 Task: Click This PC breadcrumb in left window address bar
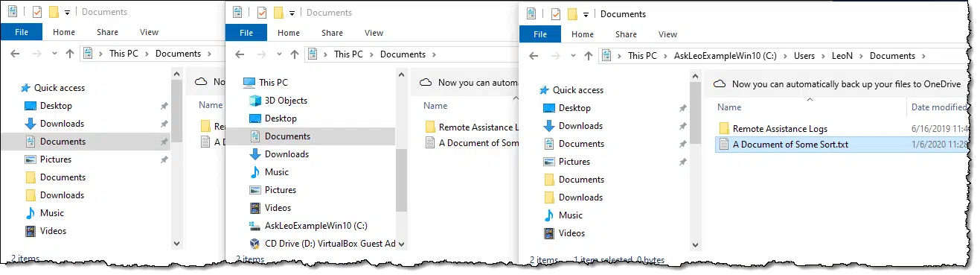tap(125, 54)
